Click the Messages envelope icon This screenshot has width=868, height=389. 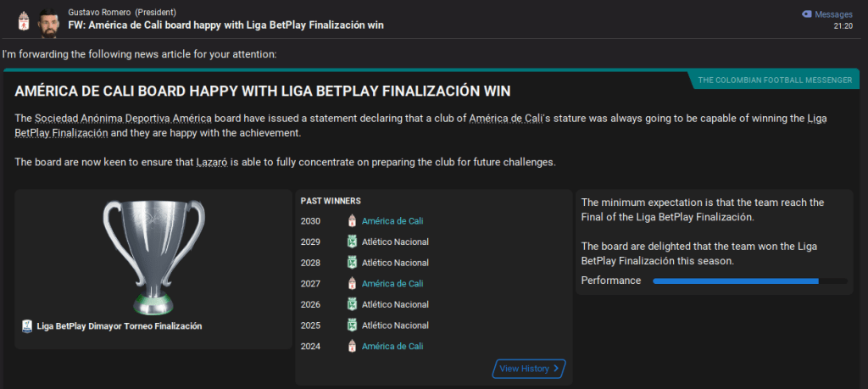pos(807,14)
